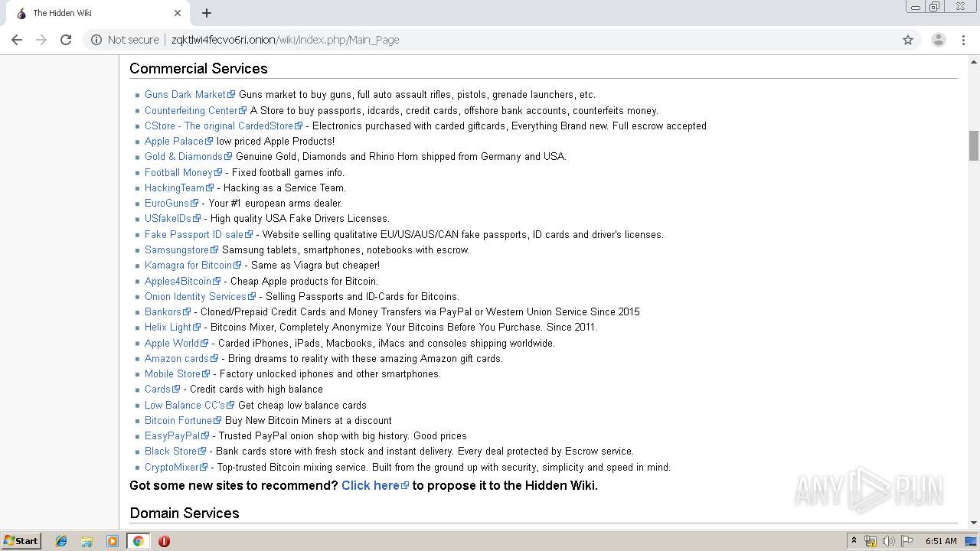Open Guns Dark Market link
The width and height of the screenshot is (980, 551).
coord(189,95)
